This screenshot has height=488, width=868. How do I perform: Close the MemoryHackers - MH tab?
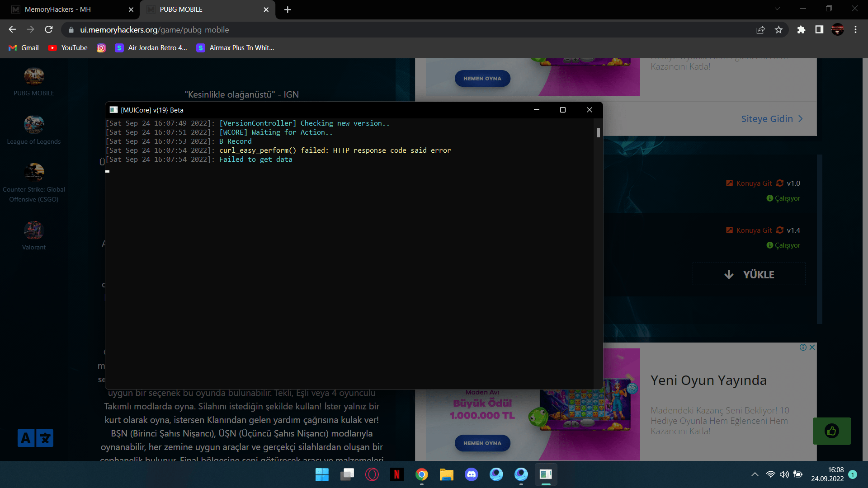click(131, 9)
